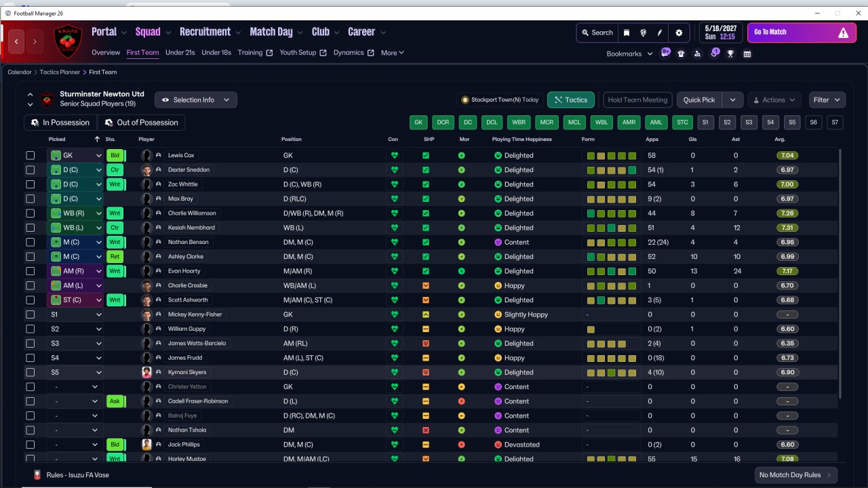Click the bookmark icon beside Search
Screen dimensions: 868x488
[x=627, y=33]
